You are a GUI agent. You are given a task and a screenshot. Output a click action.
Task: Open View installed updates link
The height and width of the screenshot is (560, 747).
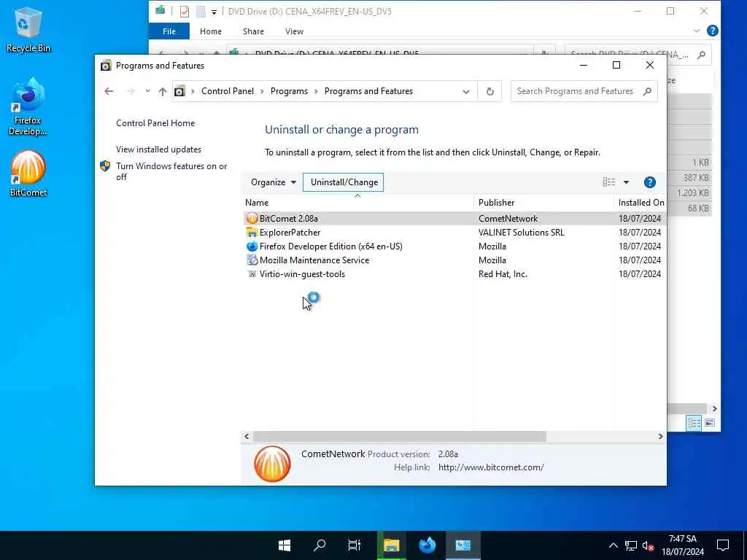pyautogui.click(x=158, y=149)
